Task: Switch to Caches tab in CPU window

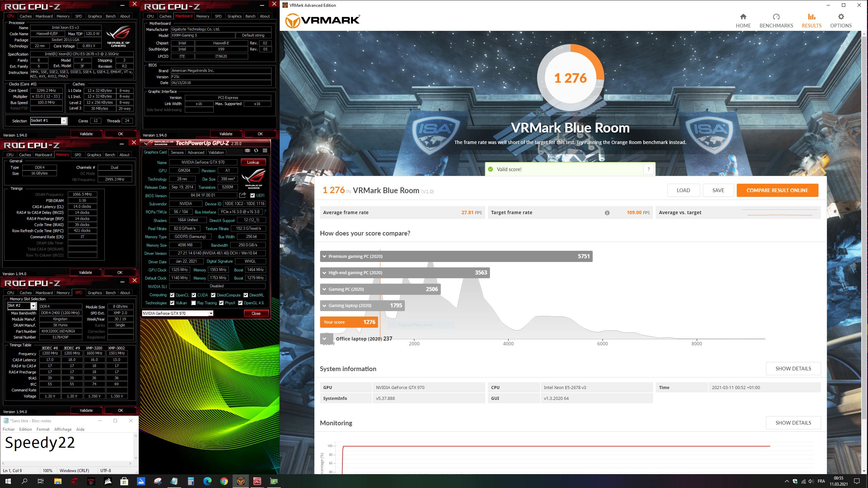Action: tap(25, 16)
